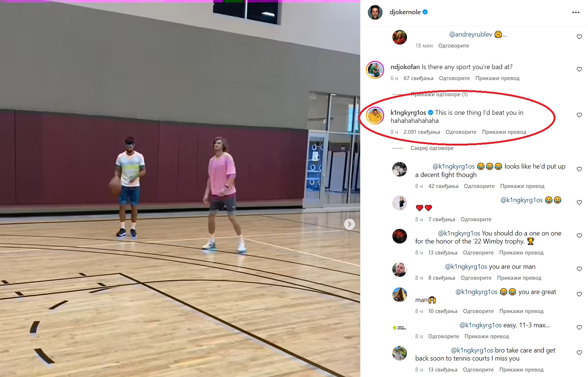This screenshot has width=588, height=377.
Task: Open the djokernole username link
Action: pyautogui.click(x=405, y=12)
